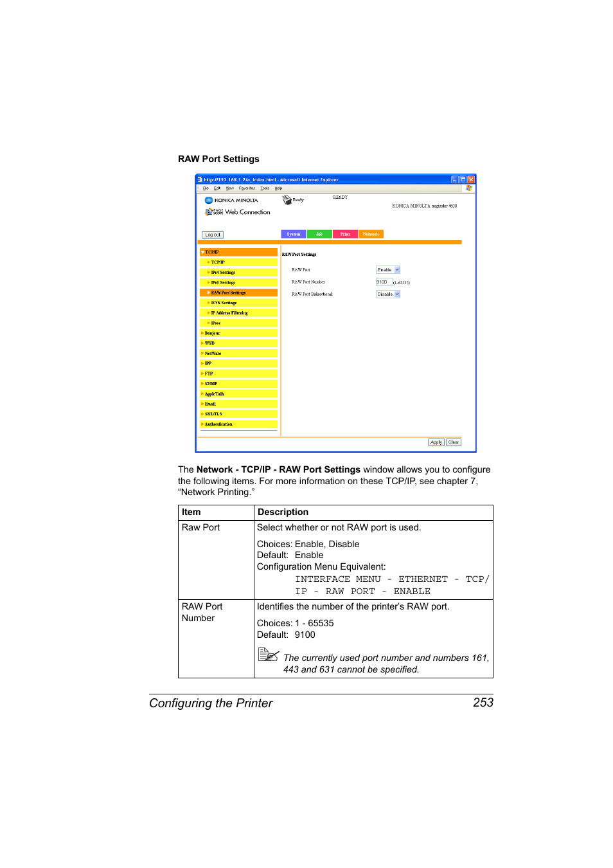The width and height of the screenshot is (613, 868).
Task: Click the 'RAW Port Bidirectional' label
Action: [x=312, y=294]
